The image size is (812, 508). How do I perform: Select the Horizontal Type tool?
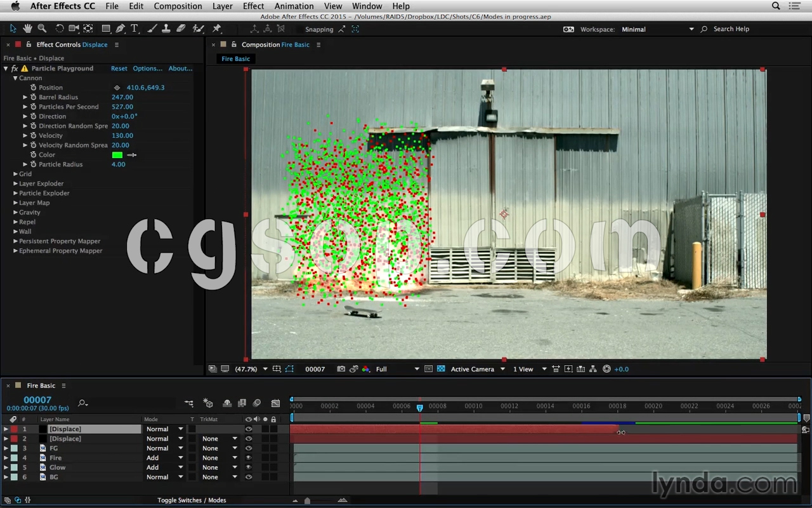pos(134,29)
